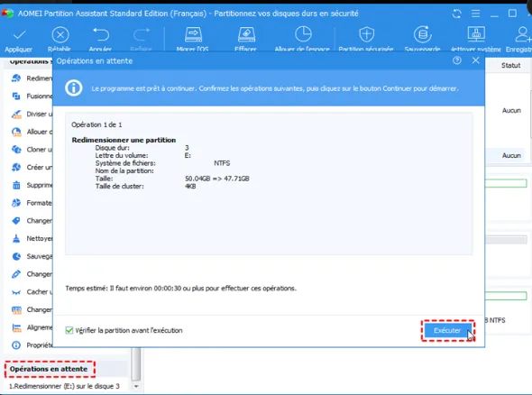532x395 pixels.
Task: Click the sidebar scrollbar down arrow
Action: [x=136, y=386]
